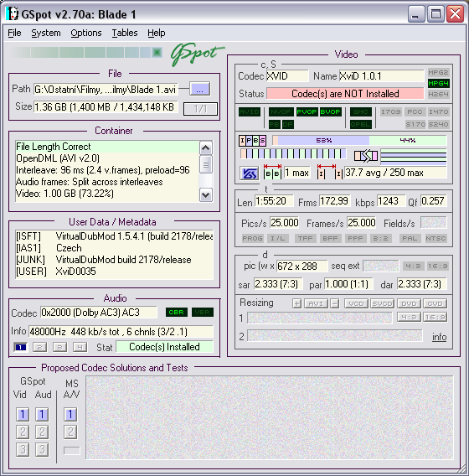This screenshot has height=476, width=469.
Task: Click the H264 indicator
Action: [438, 94]
